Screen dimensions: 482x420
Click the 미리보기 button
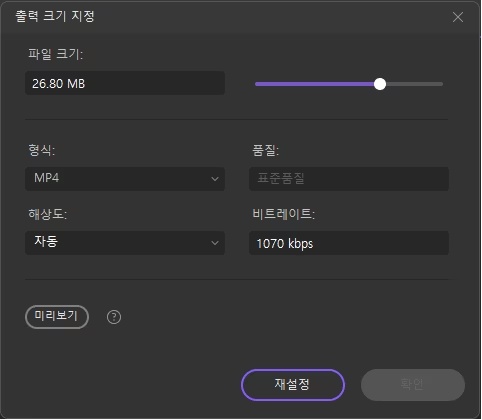[x=57, y=317]
